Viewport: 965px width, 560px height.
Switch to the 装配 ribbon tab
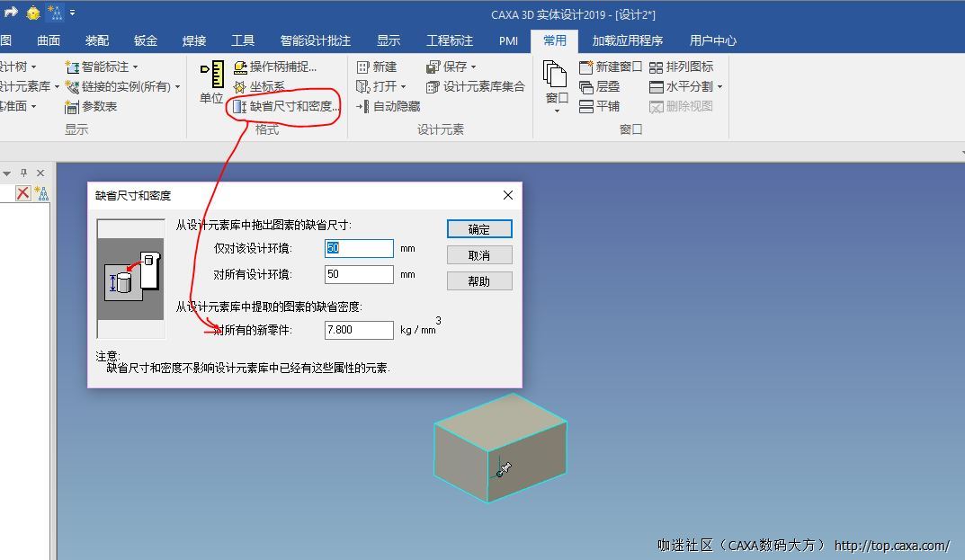click(96, 40)
